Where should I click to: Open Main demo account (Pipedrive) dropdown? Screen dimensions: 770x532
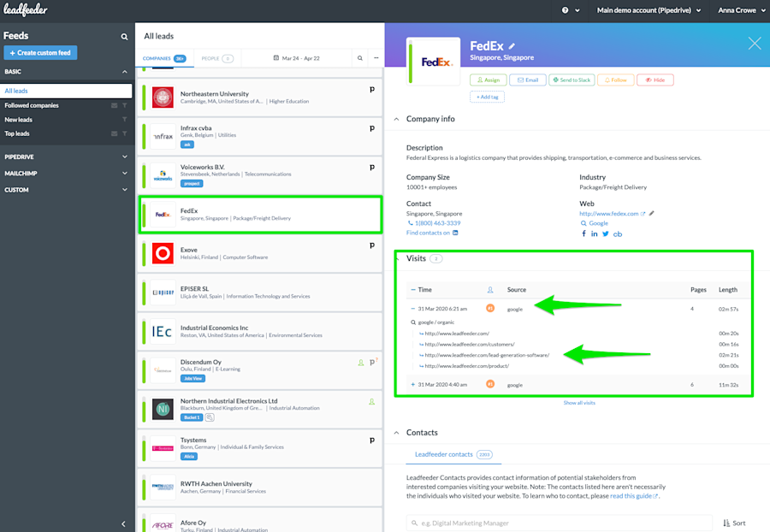click(649, 10)
